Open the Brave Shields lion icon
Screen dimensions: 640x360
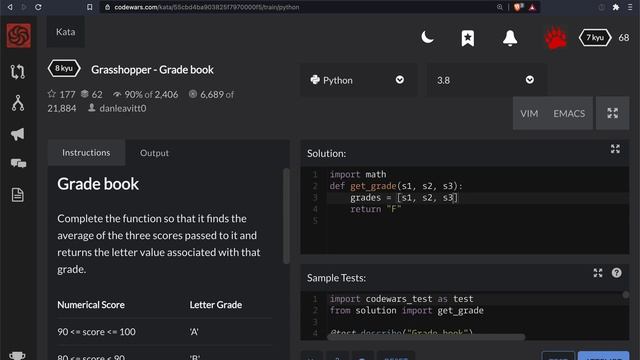point(518,7)
